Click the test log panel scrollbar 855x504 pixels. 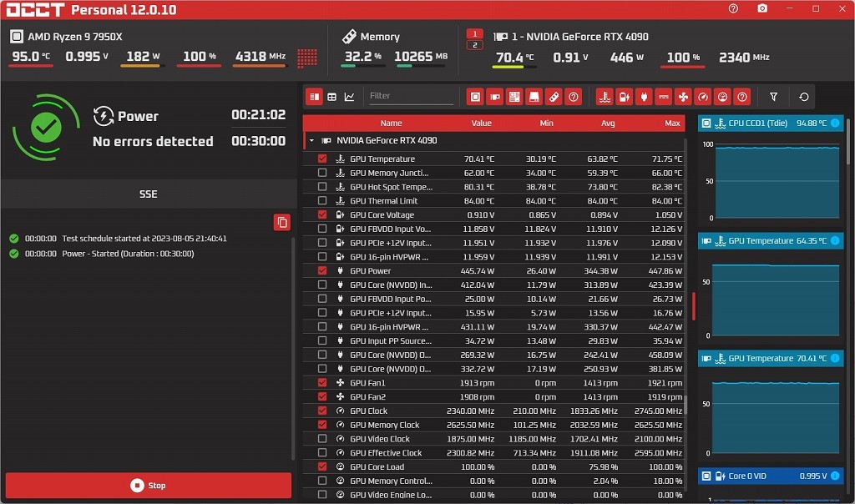[293, 349]
